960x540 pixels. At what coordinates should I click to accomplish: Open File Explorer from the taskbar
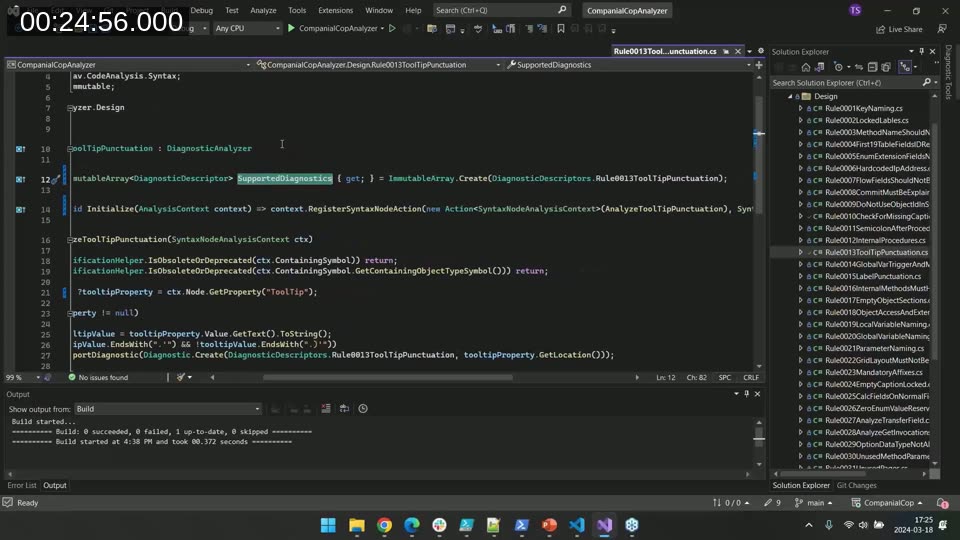356,525
